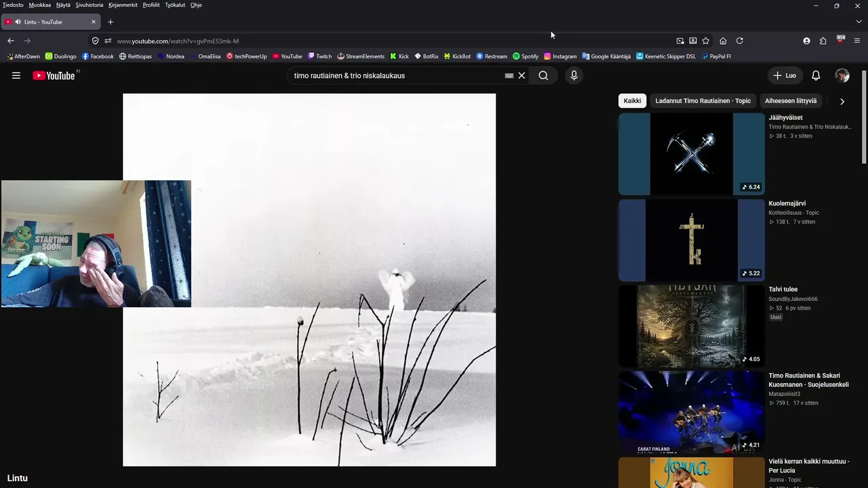Viewport: 868px width, 488px height.
Task: Open the on-screen keyboard in search box
Action: (509, 75)
